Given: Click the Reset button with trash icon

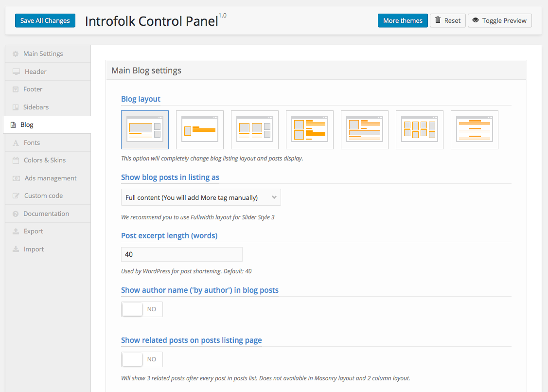Looking at the screenshot, I should point(447,20).
